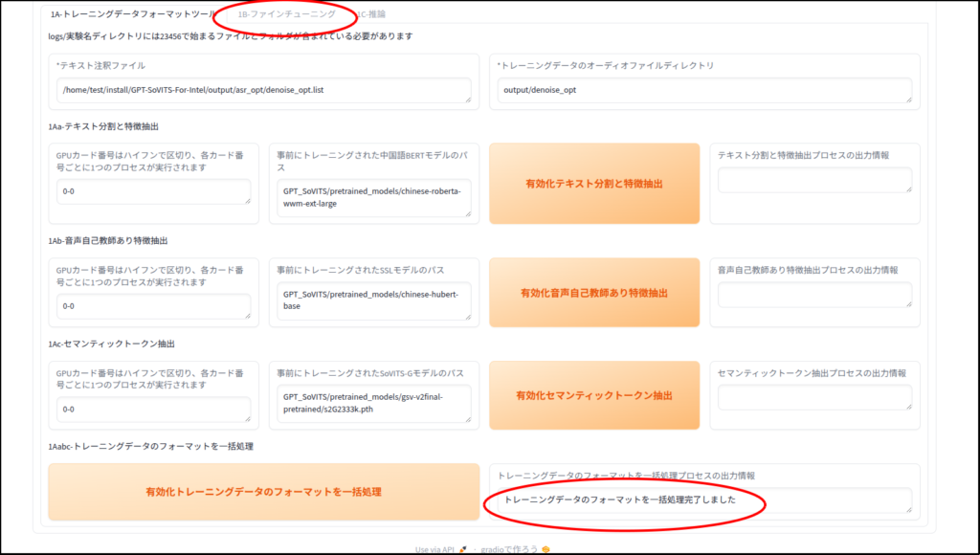Follow the gradioで作ろう footer link
The height and width of the screenshot is (555, 980).
click(x=507, y=549)
